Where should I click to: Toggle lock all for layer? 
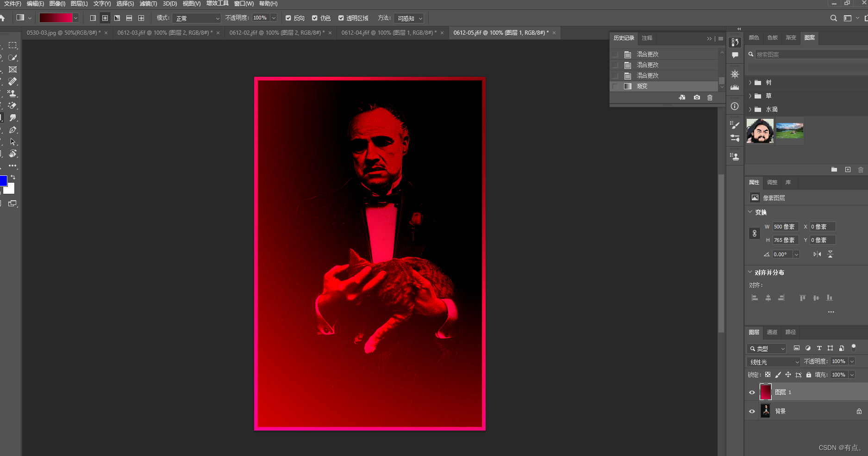pyautogui.click(x=809, y=375)
